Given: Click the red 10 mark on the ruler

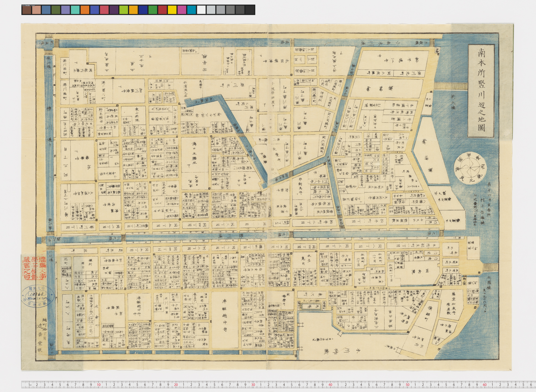Looking at the screenshot, I should tap(99, 385).
